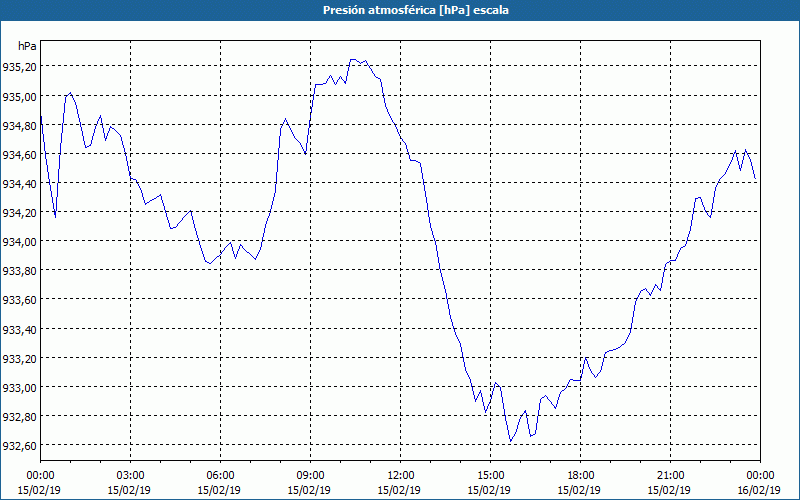Select the 933,00 y-axis value
800x500 pixels.
tap(19, 388)
